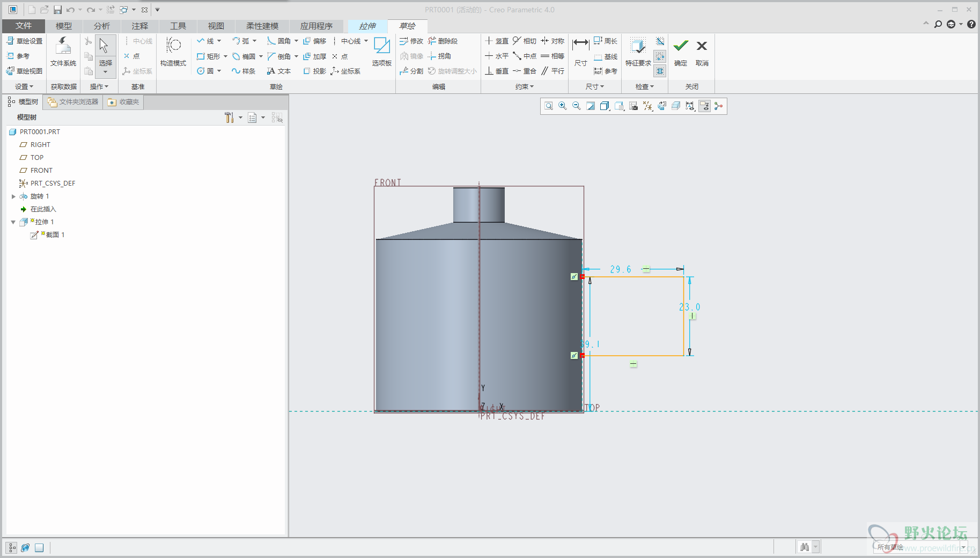Click the 参考 button in the 设置 group
This screenshot has height=558, width=980.
click(x=18, y=56)
